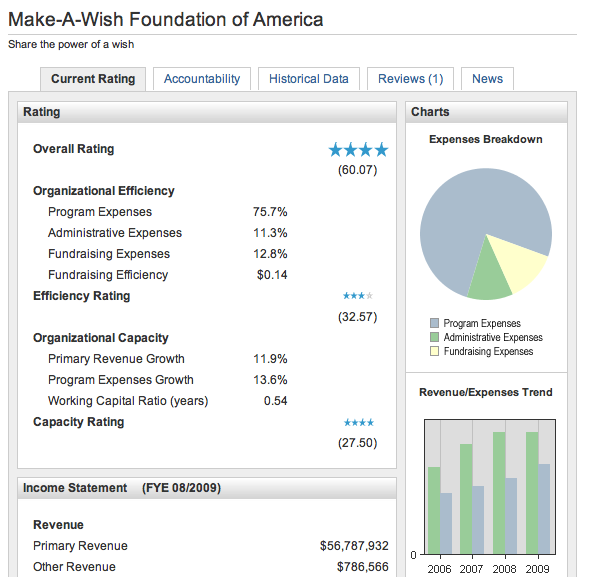Click the Rating panel header
This screenshot has height=577, width=594.
coord(207,112)
